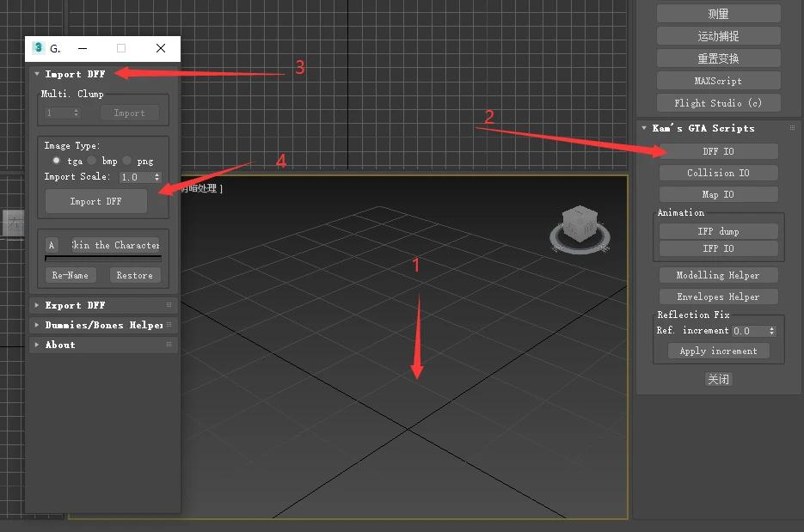Click the About rollout grip handle
Image resolution: width=804 pixels, height=532 pixels.
tap(169, 345)
